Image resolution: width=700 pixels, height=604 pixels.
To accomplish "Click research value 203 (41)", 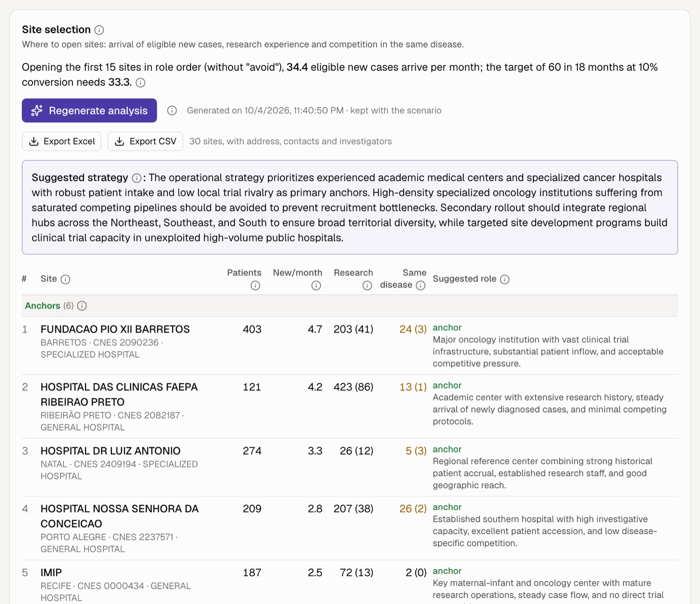I will click(353, 329).
